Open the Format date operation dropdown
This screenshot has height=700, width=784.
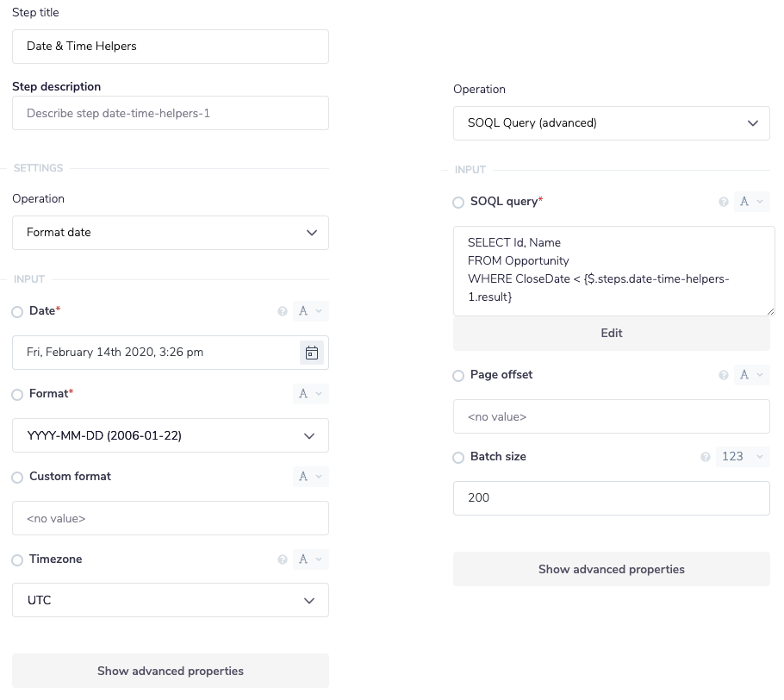point(170,233)
